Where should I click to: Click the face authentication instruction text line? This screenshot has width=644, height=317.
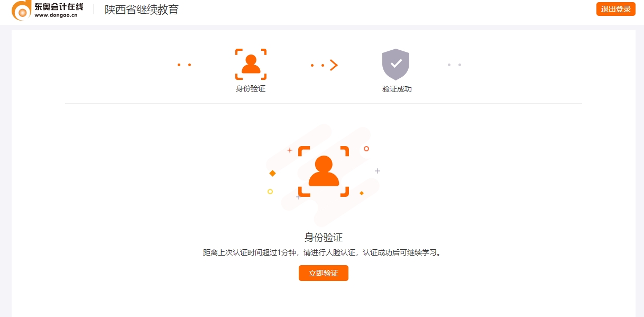click(x=323, y=252)
